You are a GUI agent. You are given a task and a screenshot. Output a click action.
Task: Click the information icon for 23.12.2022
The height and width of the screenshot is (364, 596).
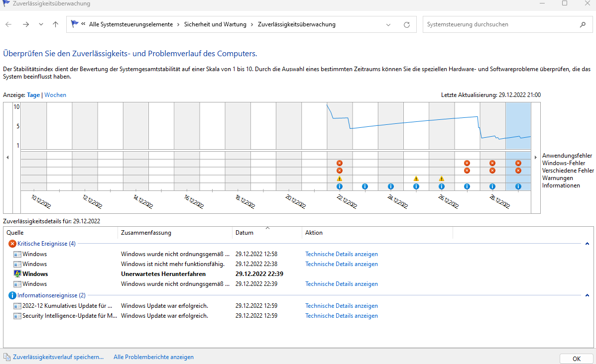tap(365, 186)
